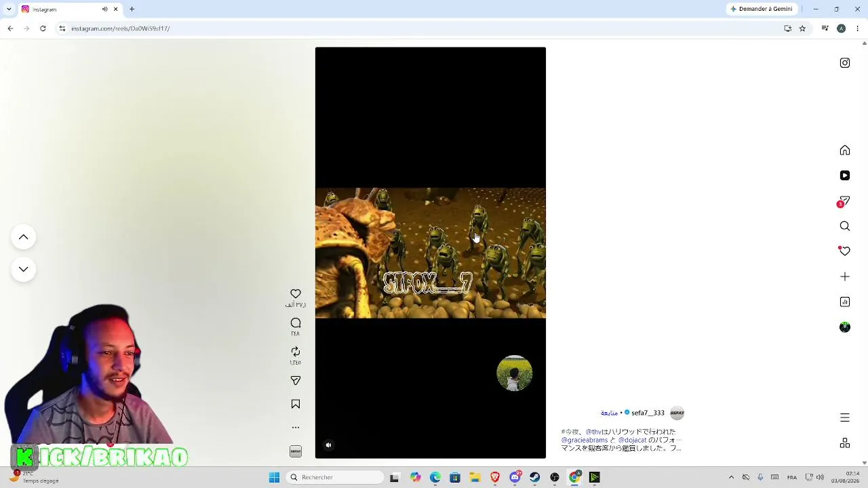
Task: Go to previous reel with up arrow
Action: [23, 237]
